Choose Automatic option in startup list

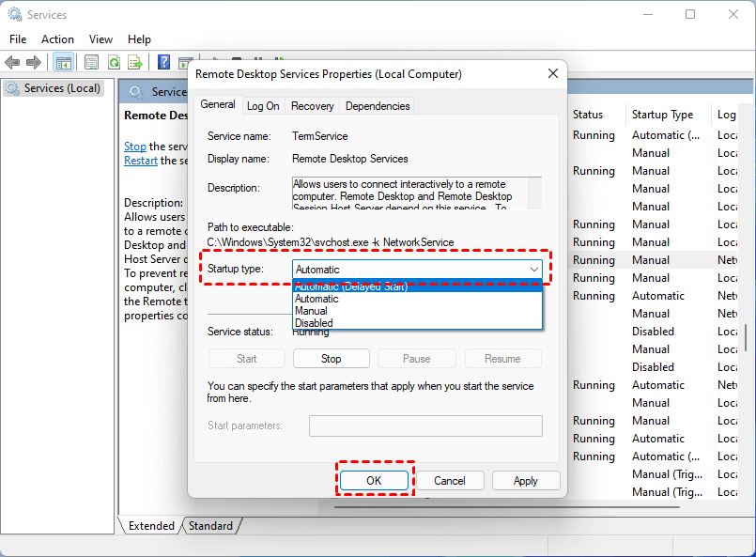pyautogui.click(x=417, y=299)
